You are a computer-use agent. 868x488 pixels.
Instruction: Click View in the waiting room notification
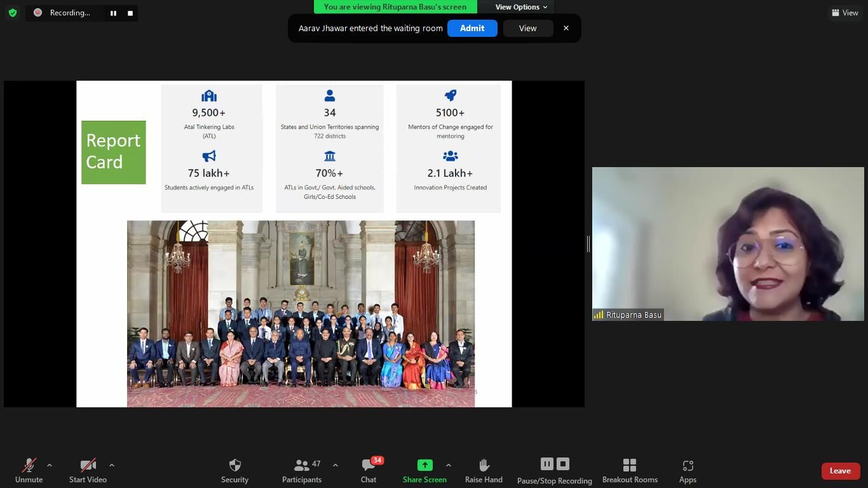pyautogui.click(x=527, y=28)
